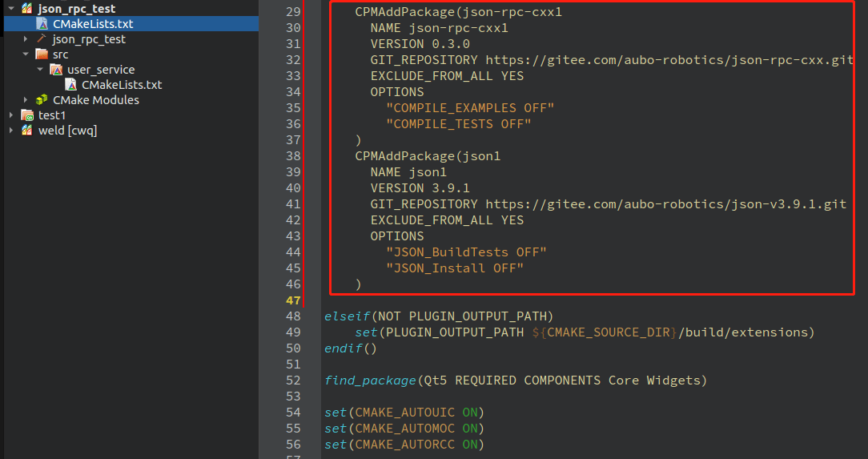Expand the test1 project
Screen dimensions: 868x459
tap(11, 115)
